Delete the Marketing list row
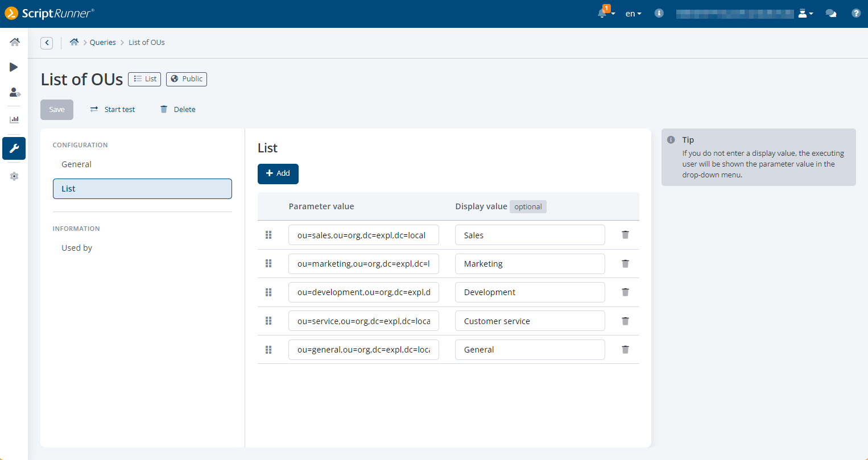 point(625,263)
